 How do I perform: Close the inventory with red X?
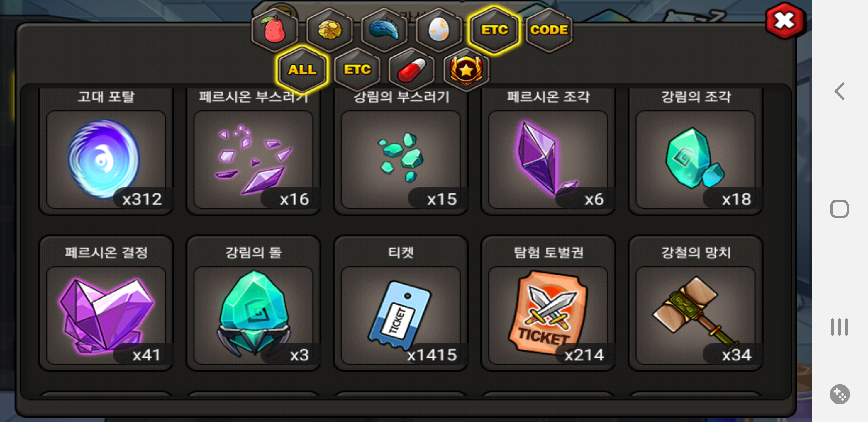(x=784, y=21)
